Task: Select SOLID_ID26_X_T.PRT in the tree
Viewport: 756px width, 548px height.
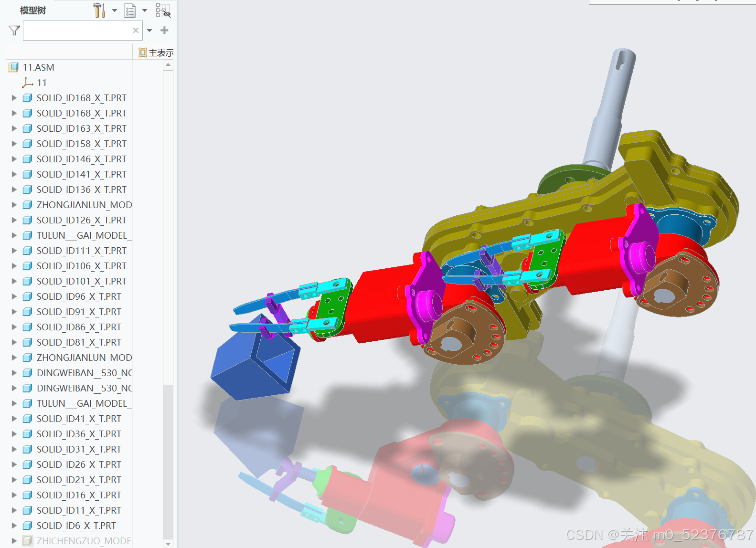Action: [x=79, y=464]
